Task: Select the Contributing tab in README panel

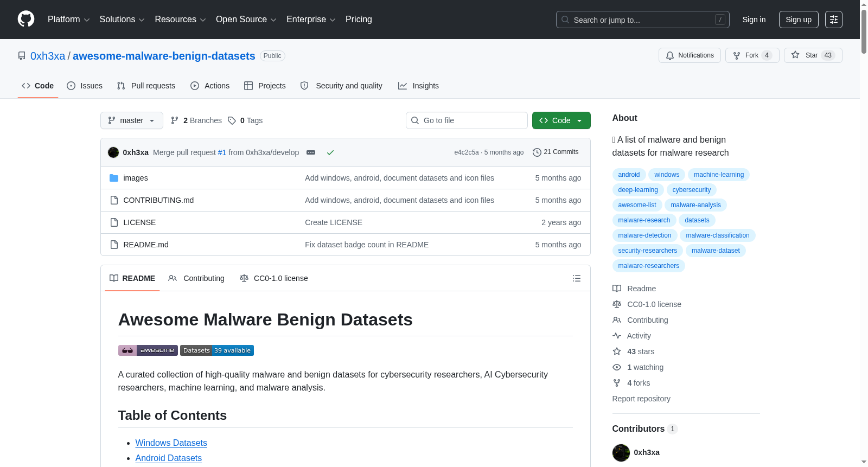Action: click(196, 278)
